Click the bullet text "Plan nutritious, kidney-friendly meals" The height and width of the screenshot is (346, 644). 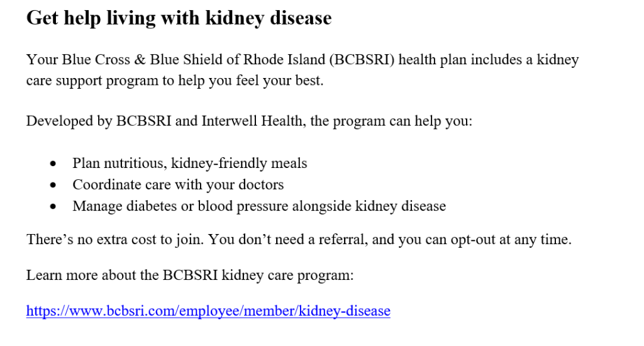(190, 164)
